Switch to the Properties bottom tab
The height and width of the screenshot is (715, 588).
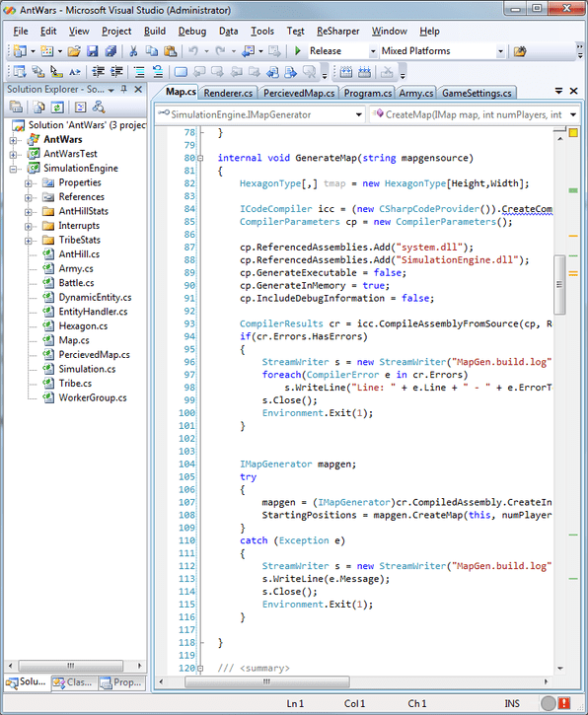pyautogui.click(x=121, y=682)
